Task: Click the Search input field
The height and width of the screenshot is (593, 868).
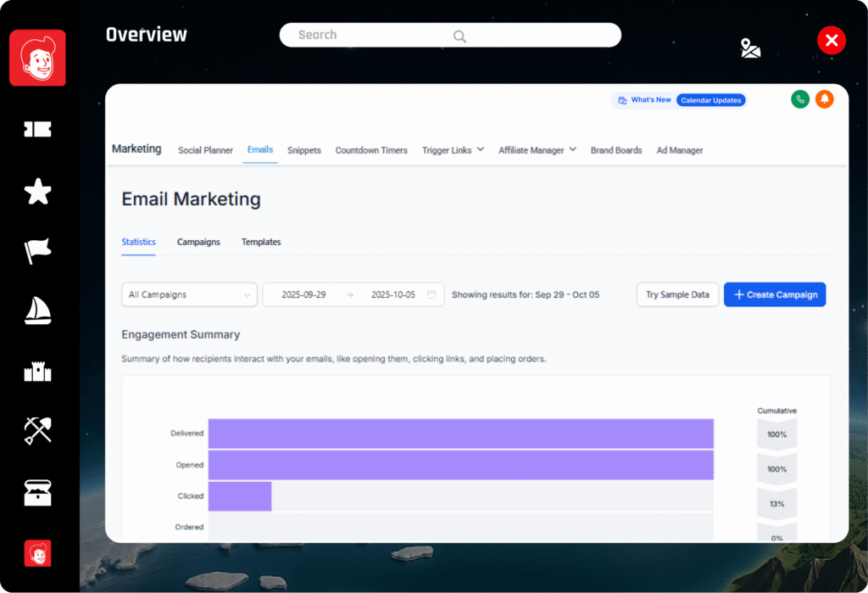Action: 450,35
